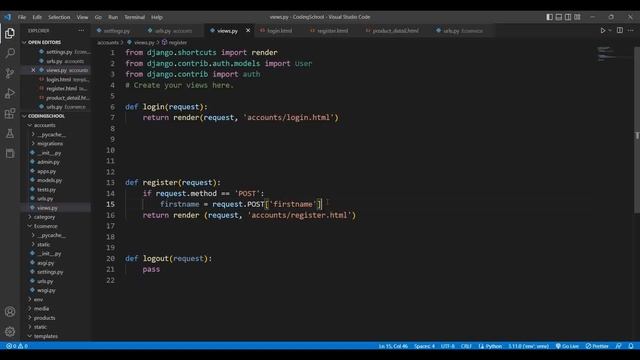
Task: Open the View menu
Action: [82, 17]
